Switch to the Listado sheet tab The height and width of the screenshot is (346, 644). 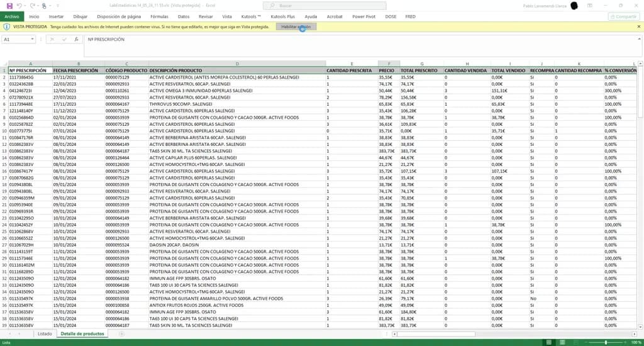click(x=45, y=333)
